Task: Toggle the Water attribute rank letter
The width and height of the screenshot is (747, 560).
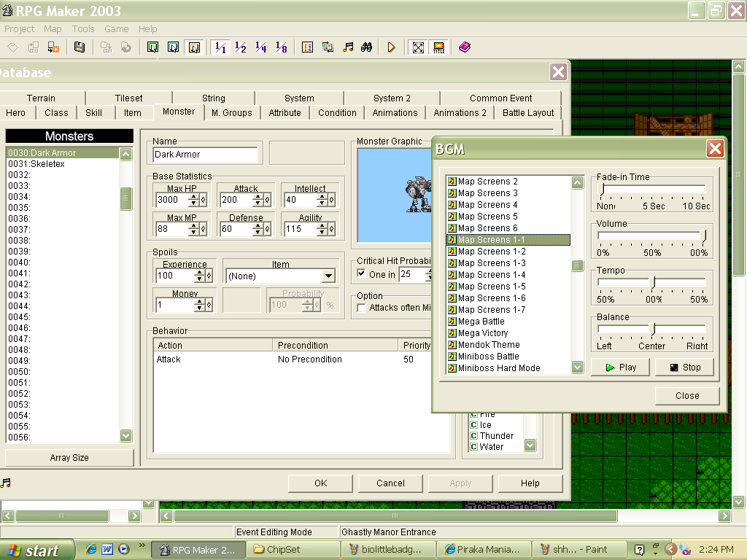Action: click(473, 447)
